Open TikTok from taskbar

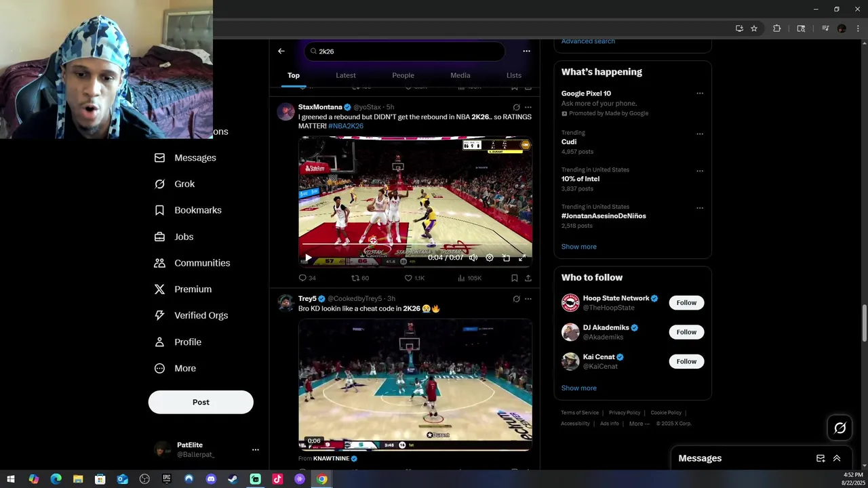tap(277, 479)
